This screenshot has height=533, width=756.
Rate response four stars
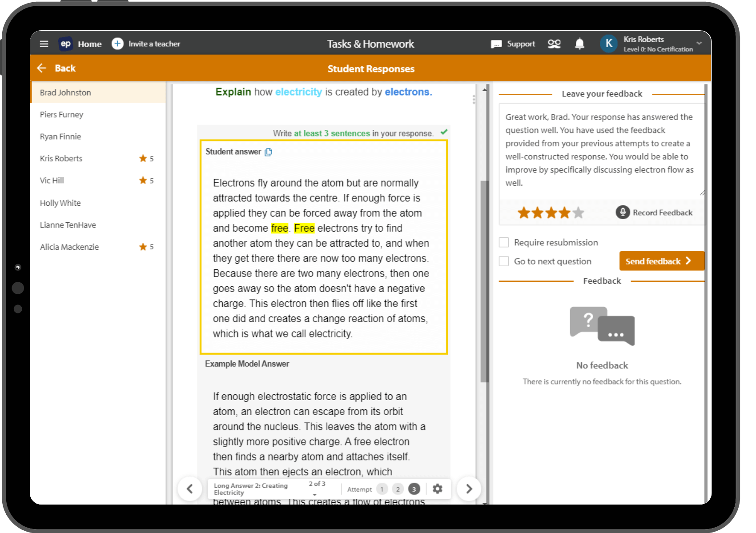coord(565,213)
